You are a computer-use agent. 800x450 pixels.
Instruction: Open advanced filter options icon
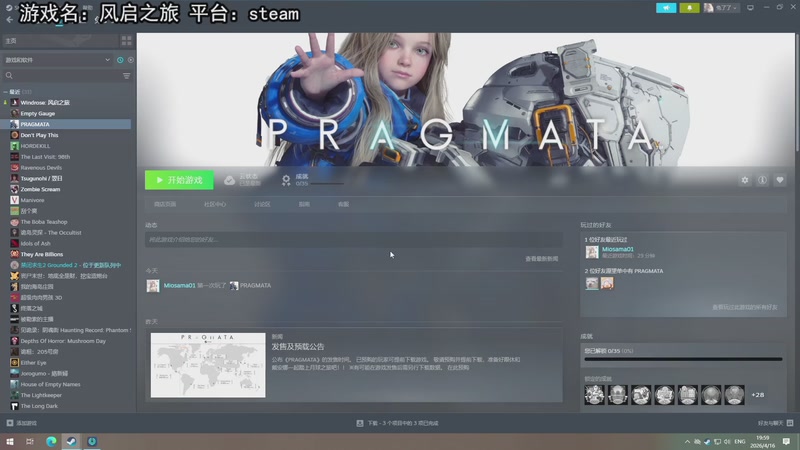[x=127, y=76]
